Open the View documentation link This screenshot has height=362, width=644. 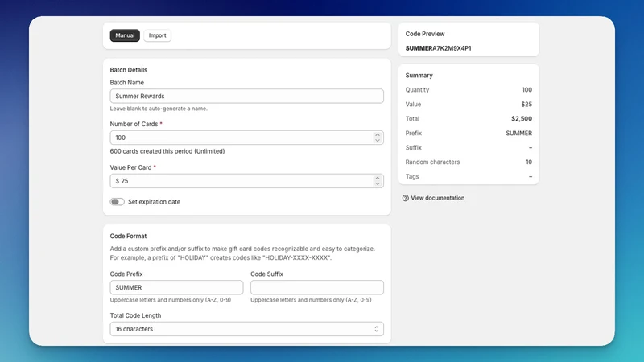click(437, 198)
